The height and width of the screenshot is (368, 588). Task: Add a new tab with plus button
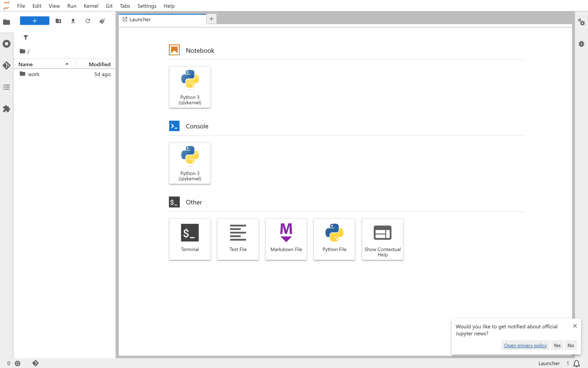point(211,19)
